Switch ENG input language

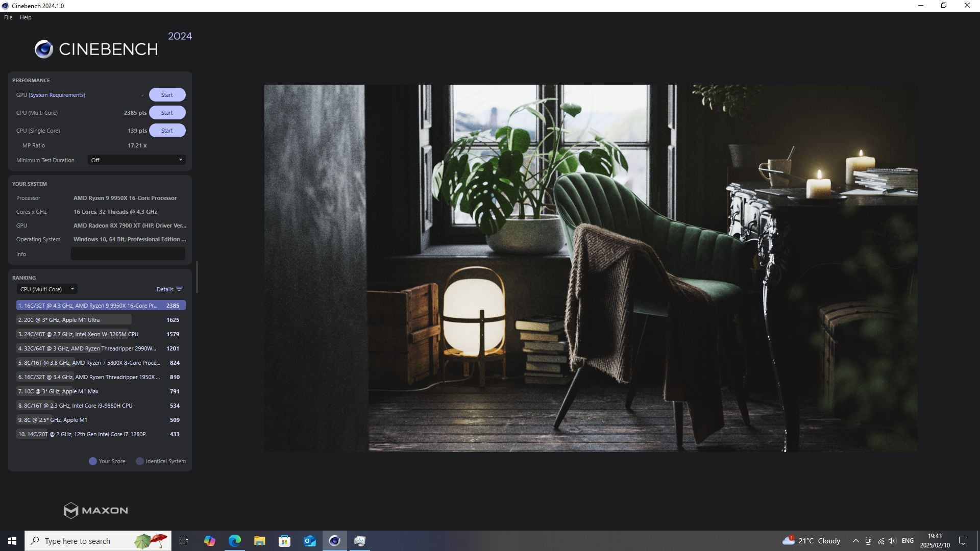pos(908,541)
